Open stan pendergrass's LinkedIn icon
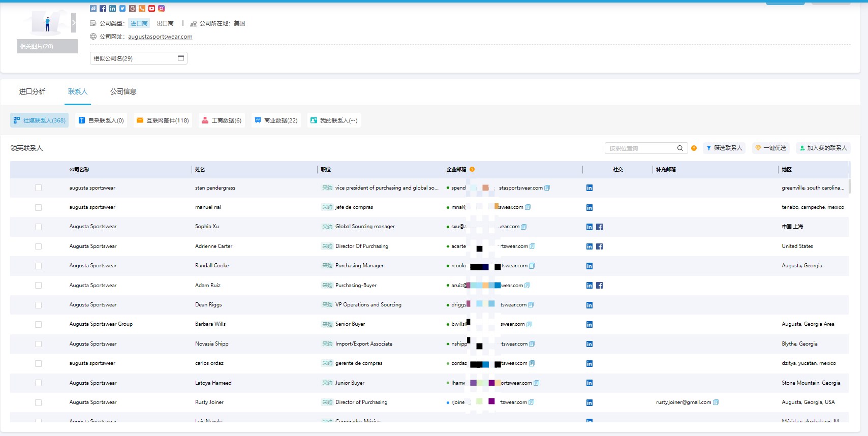Screen dimensions: 868x436 click(x=590, y=188)
